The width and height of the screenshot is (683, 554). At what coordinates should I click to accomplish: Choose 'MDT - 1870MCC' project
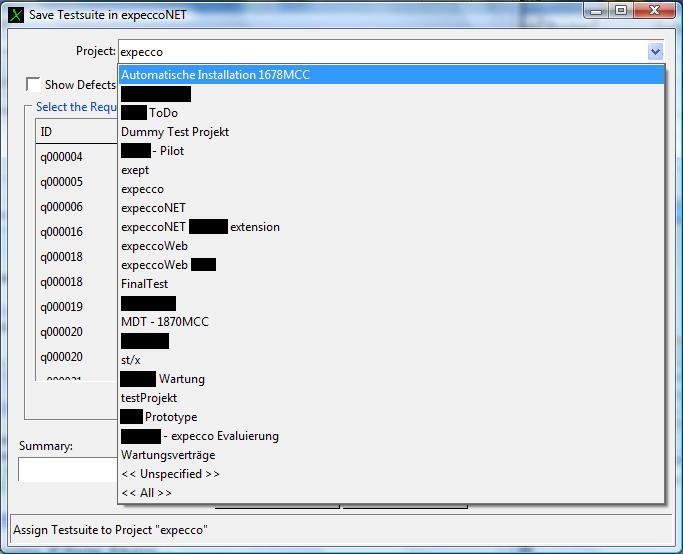164,322
